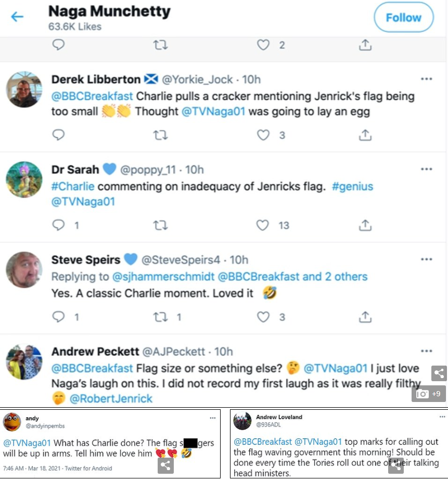Open the +9 photo gallery
Image resolution: width=448 pixels, height=480 pixels.
(x=429, y=394)
